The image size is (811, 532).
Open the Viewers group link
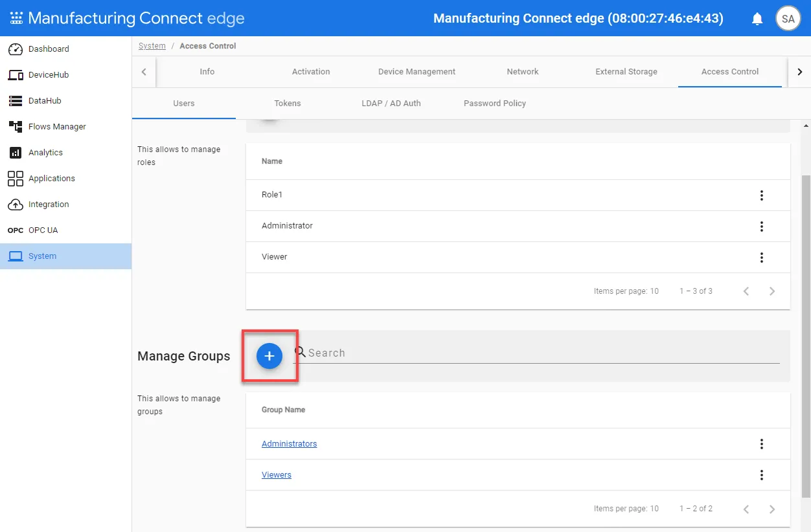tap(277, 475)
